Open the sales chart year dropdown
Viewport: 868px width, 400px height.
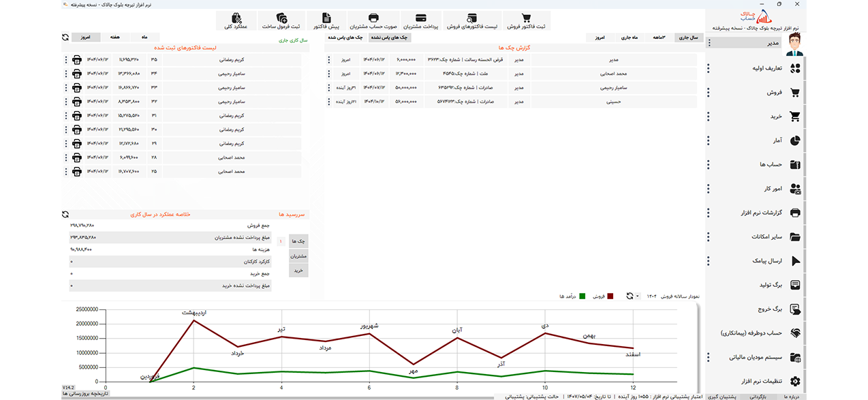coord(638,296)
